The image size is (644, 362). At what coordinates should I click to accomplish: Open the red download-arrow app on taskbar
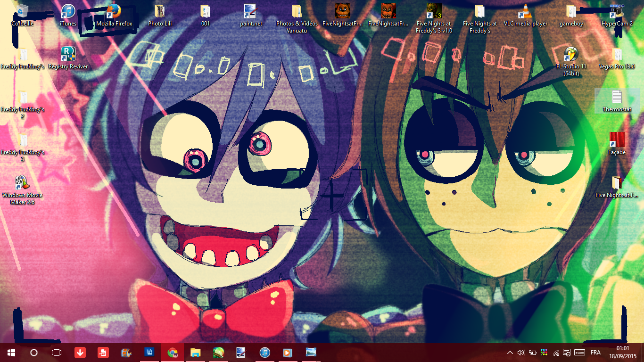[80, 353]
